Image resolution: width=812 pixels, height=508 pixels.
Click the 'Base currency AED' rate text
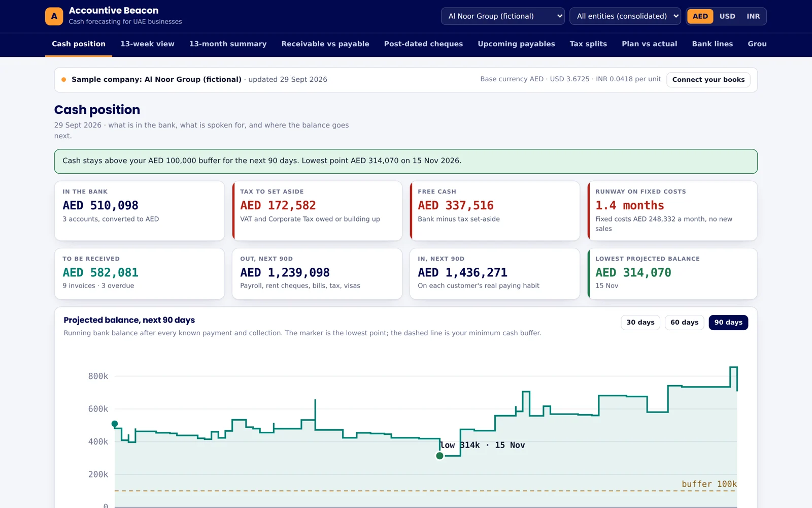[x=570, y=79]
